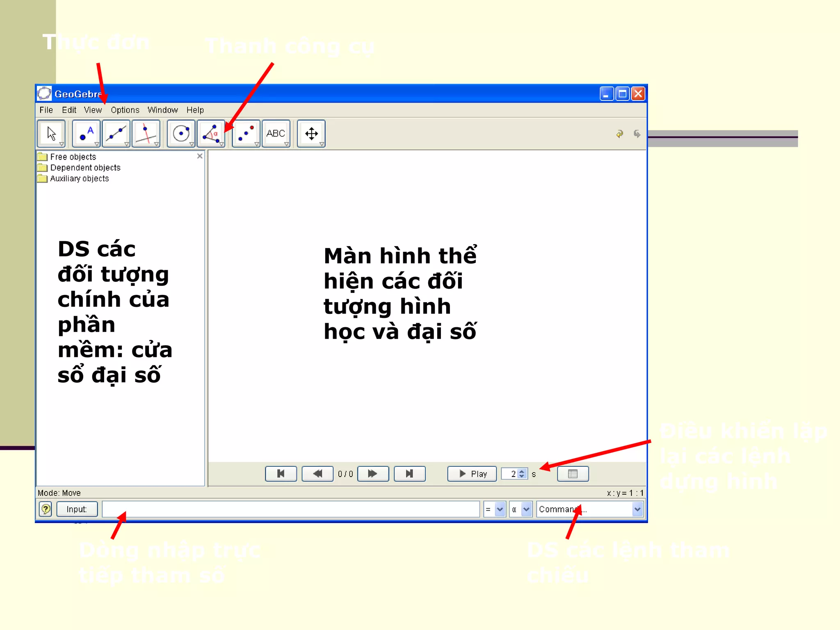The width and height of the screenshot is (840, 630).
Task: Select the Move arrow tool
Action: (x=51, y=133)
